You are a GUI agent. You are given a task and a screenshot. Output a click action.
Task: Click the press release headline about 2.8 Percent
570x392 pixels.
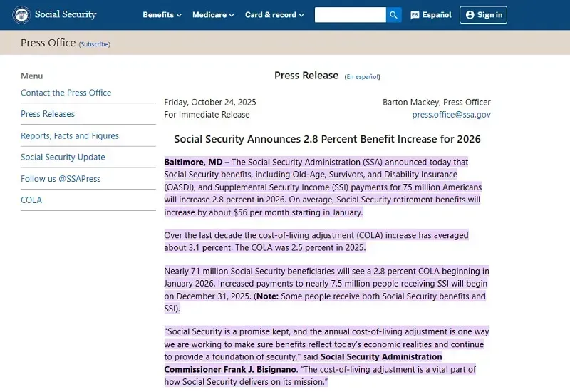(x=327, y=139)
